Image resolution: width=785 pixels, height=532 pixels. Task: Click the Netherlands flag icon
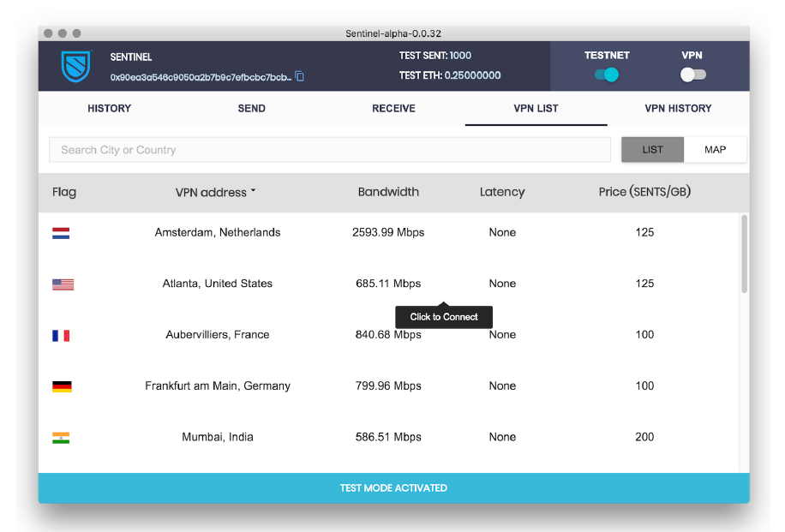coord(61,233)
